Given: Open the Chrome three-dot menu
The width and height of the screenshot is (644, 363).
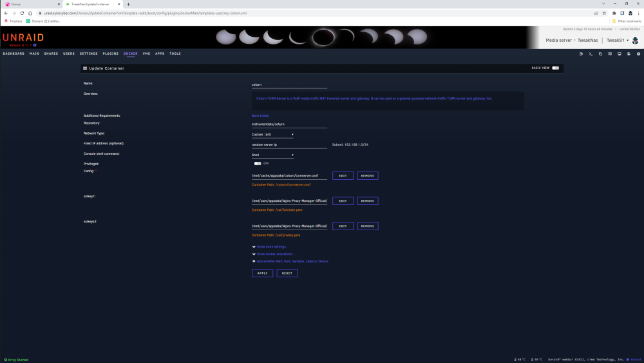Looking at the screenshot, I should click(639, 13).
